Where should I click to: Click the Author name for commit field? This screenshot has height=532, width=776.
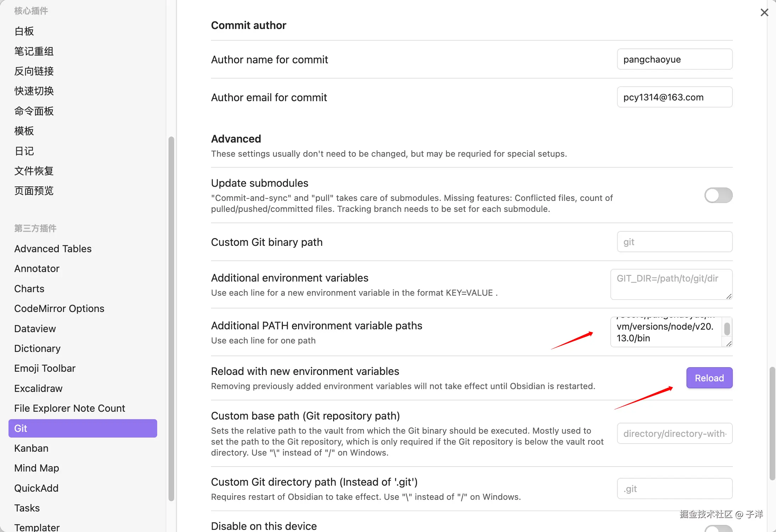pyautogui.click(x=674, y=59)
